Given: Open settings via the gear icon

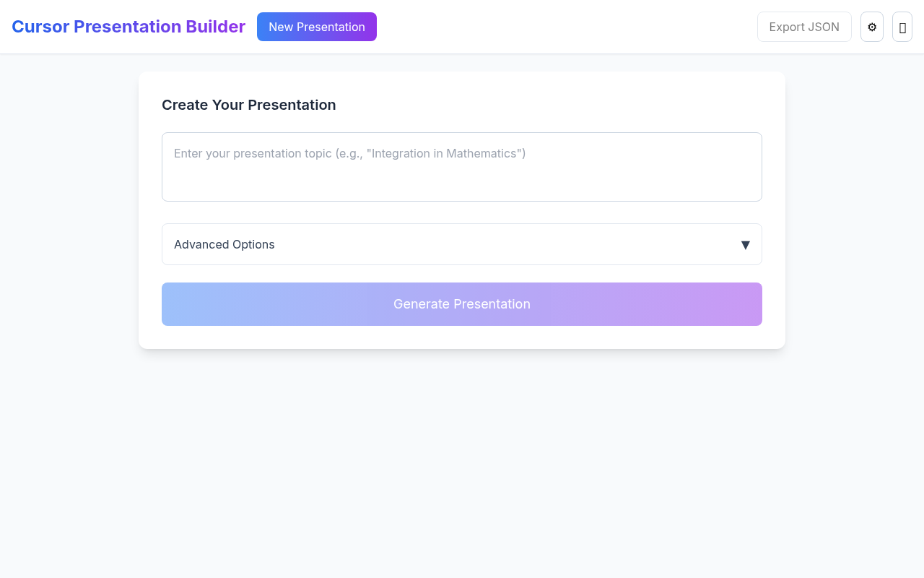Looking at the screenshot, I should 872,27.
